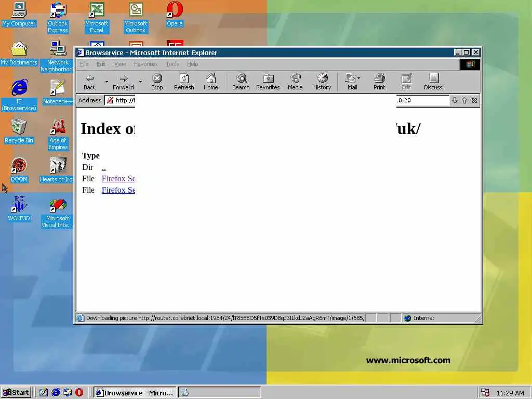This screenshot has height=399, width=532.
Task: Go to the Home page
Action: [x=211, y=82]
